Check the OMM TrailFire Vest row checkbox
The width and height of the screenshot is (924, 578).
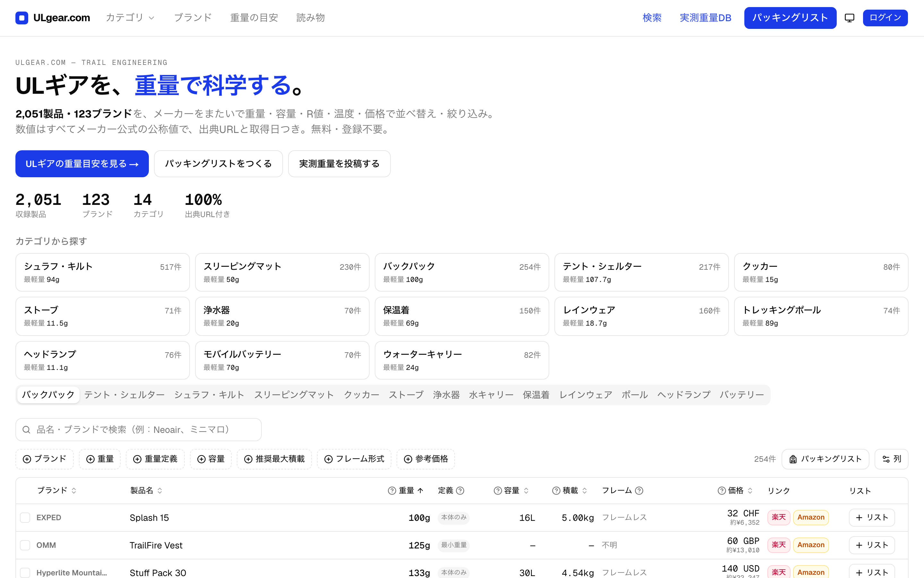click(x=25, y=545)
